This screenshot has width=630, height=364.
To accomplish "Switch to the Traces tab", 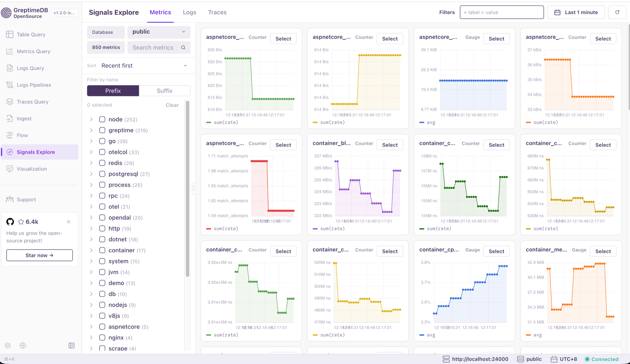I will [217, 12].
